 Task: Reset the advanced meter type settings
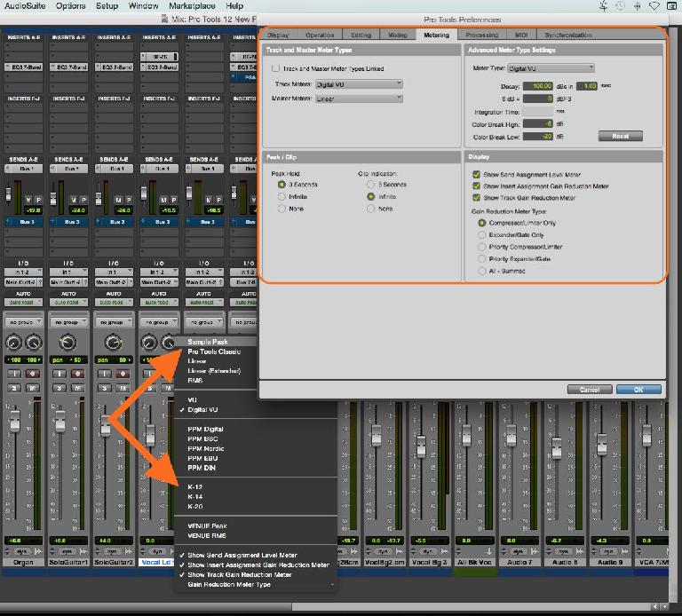click(620, 136)
